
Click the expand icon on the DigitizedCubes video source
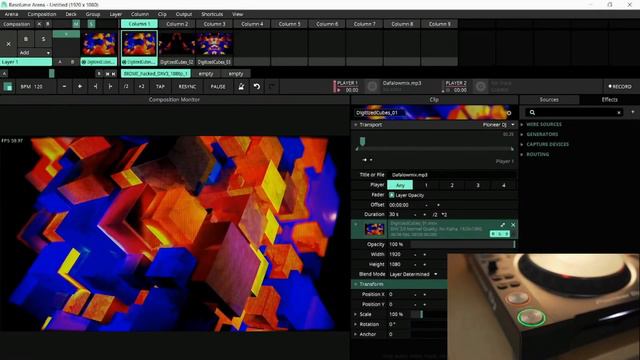click(x=502, y=225)
